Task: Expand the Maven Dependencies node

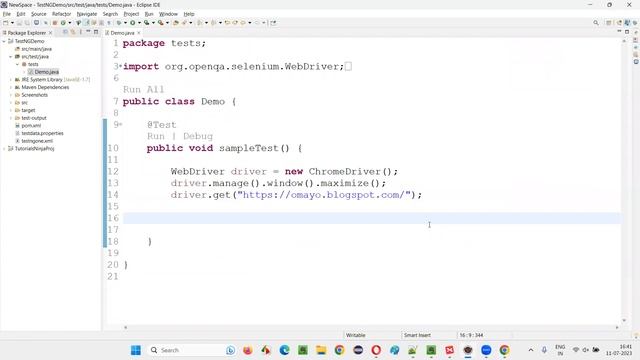Action: tap(11, 87)
